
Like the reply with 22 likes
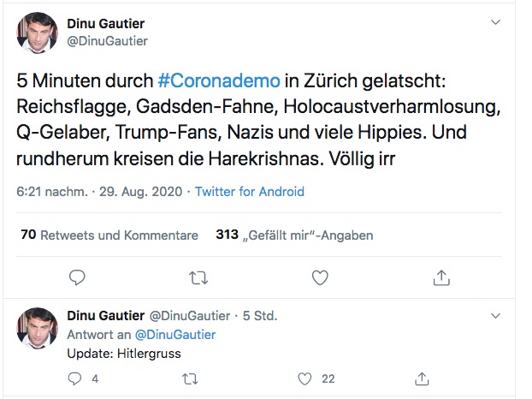pos(305,378)
